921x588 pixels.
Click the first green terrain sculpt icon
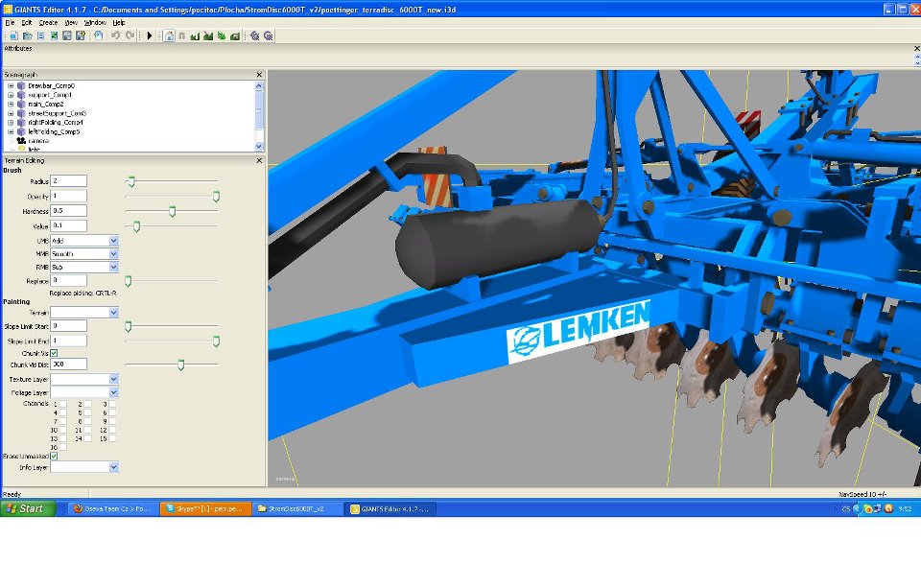(195, 35)
